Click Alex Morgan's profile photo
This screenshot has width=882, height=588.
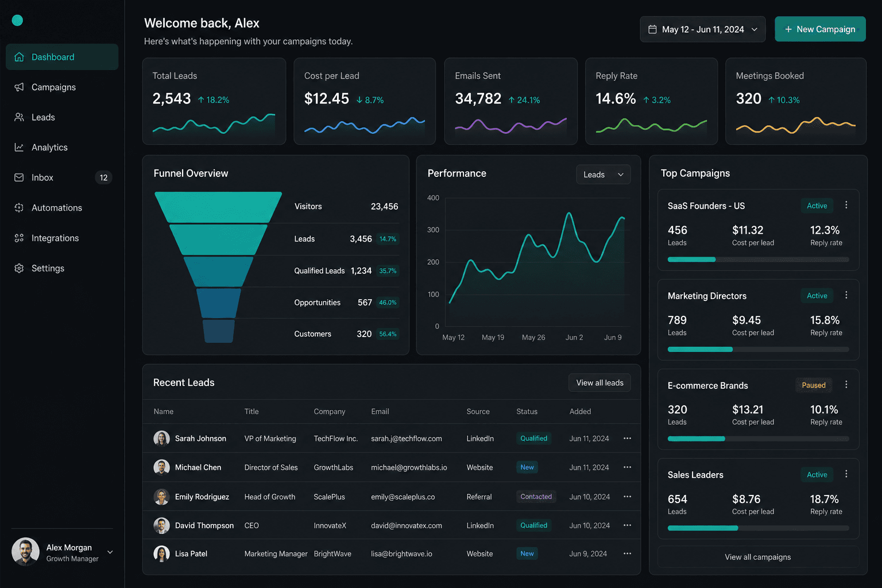25,552
